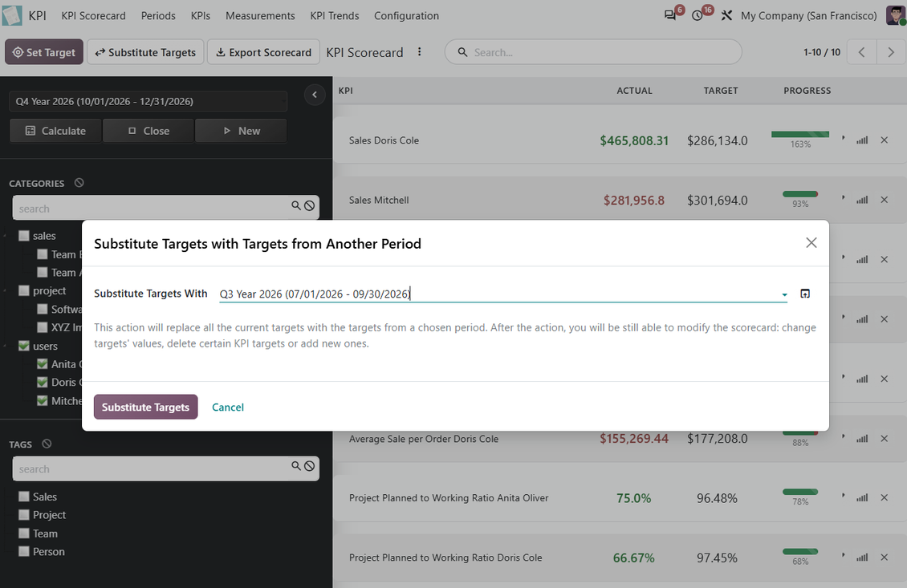Open the Q4 Year 2026 period selector
This screenshot has height=588, width=907.
pyautogui.click(x=148, y=101)
